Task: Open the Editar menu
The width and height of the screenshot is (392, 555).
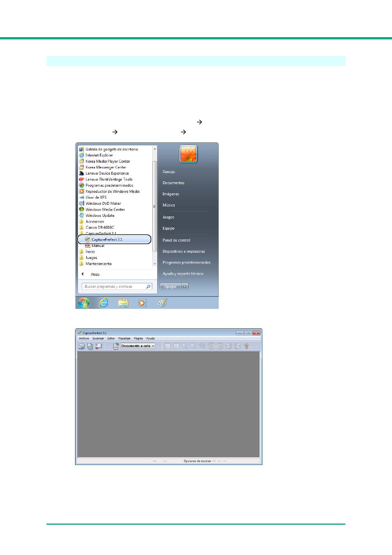Action: pyautogui.click(x=111, y=338)
